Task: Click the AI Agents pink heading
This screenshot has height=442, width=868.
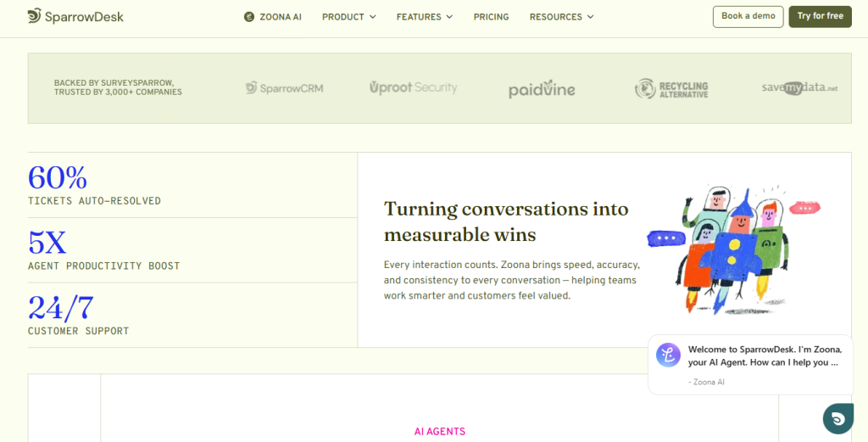Action: [x=440, y=432]
